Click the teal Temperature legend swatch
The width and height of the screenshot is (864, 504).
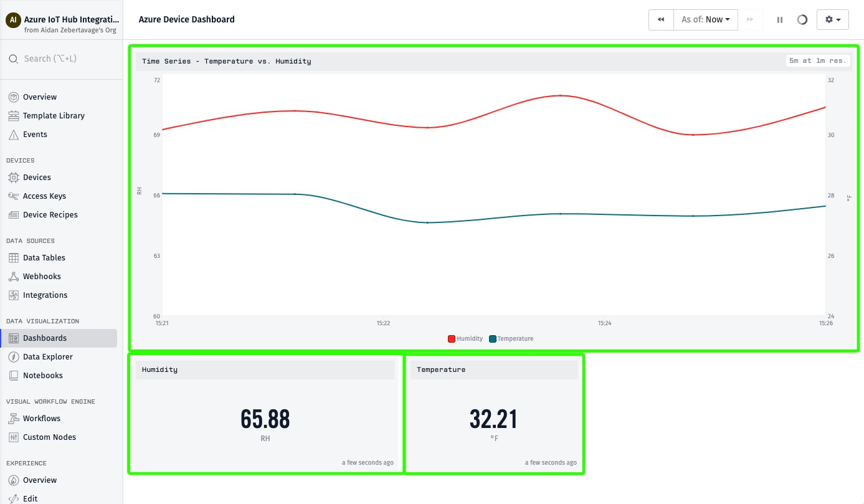click(493, 339)
